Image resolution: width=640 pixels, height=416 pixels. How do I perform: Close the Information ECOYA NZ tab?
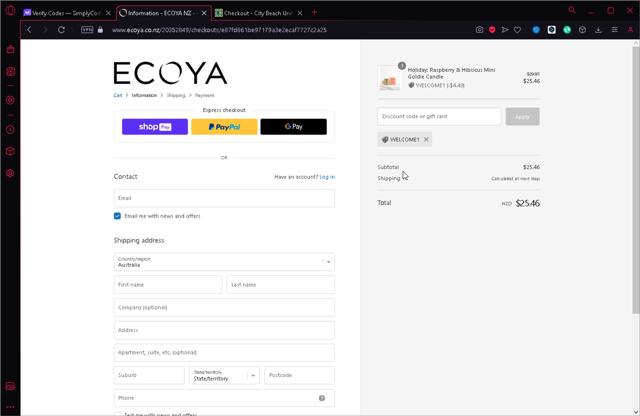(204, 13)
